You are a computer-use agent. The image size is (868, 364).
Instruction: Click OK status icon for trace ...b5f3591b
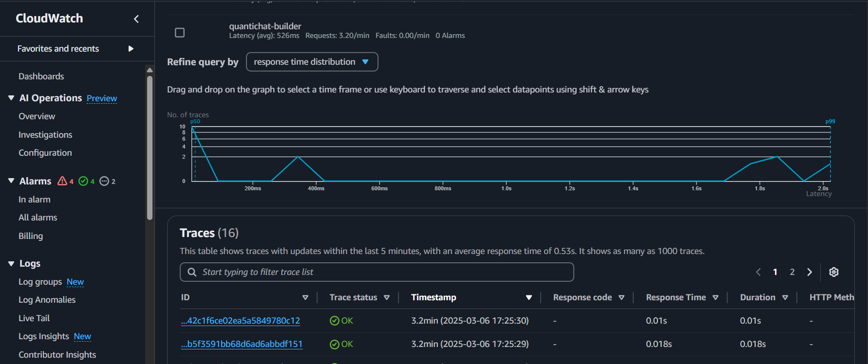tap(334, 344)
